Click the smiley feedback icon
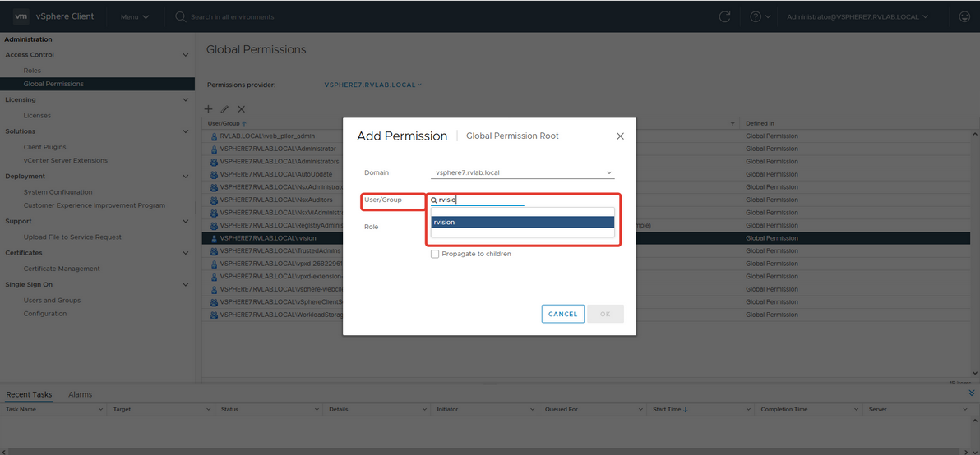980x455 pixels. click(x=964, y=17)
